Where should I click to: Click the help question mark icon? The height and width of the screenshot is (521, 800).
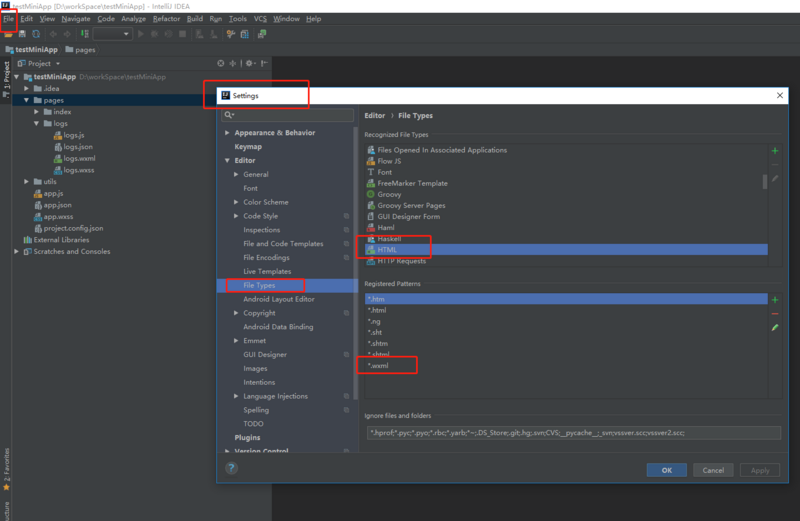pos(231,468)
